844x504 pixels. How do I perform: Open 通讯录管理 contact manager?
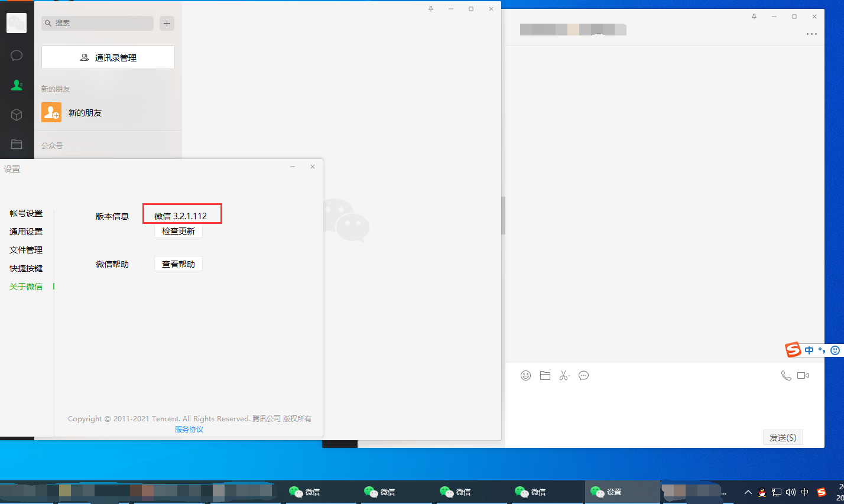coord(108,57)
